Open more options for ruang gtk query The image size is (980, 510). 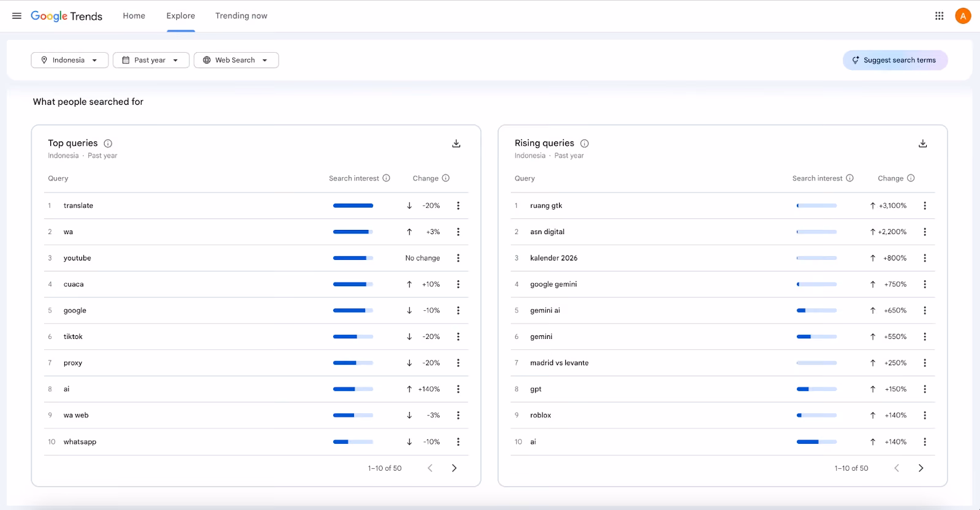click(925, 206)
